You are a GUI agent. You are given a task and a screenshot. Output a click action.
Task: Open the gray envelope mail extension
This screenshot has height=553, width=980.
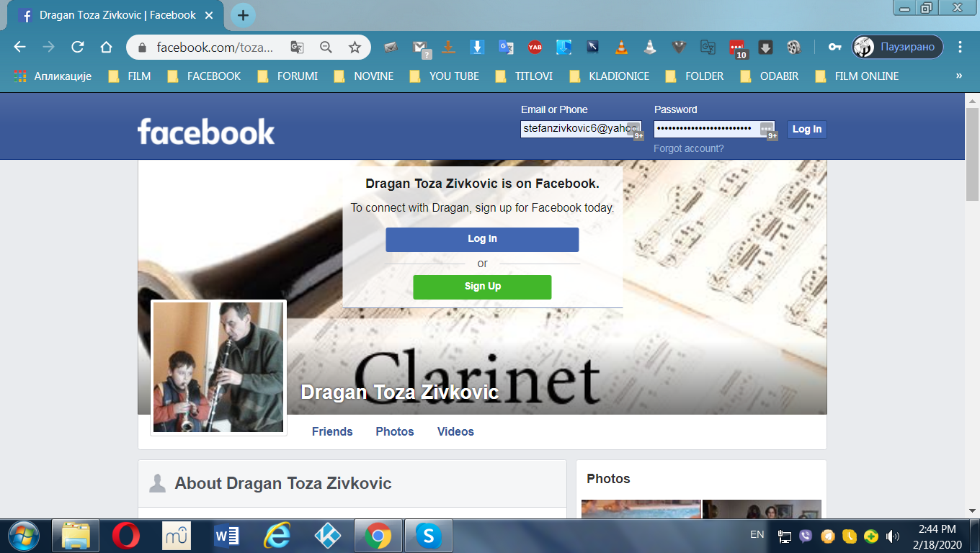click(x=391, y=48)
